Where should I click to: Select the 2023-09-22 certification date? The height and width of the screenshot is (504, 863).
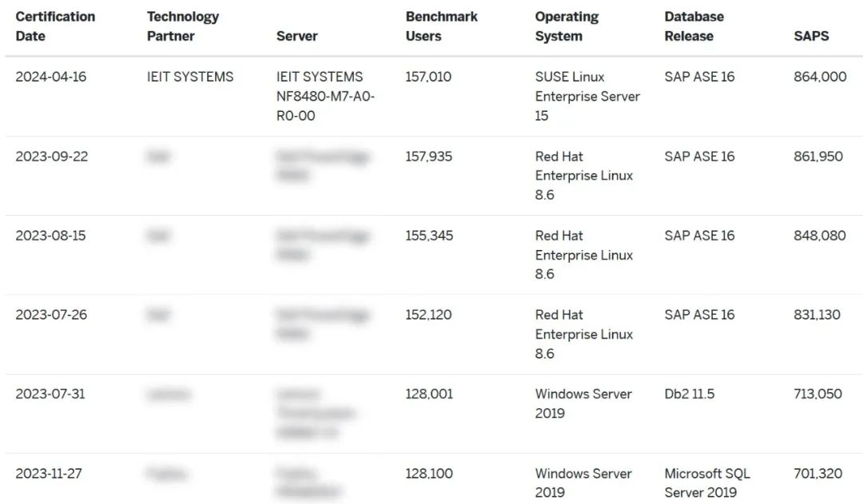[x=52, y=157]
